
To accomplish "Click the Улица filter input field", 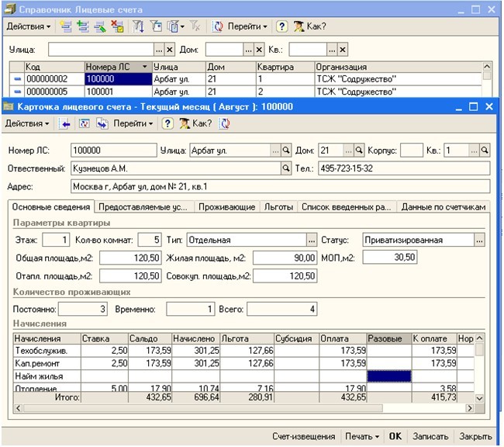I will coord(101,50).
